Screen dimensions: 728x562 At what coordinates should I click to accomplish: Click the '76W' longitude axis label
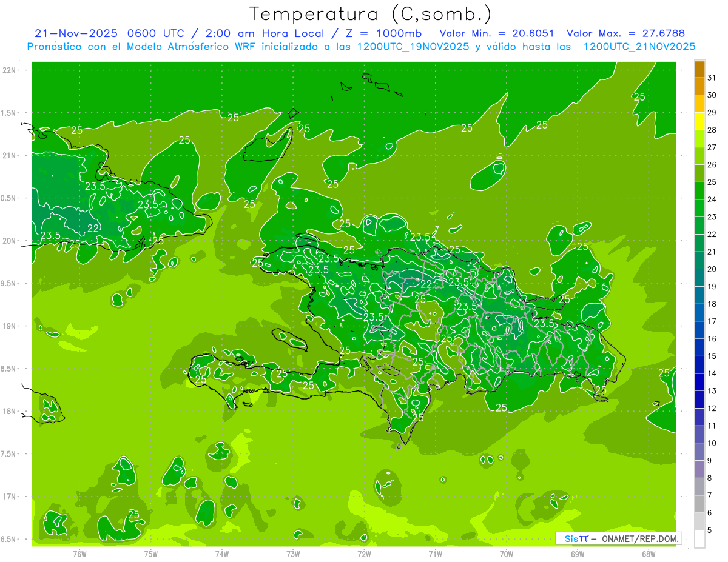(x=79, y=554)
